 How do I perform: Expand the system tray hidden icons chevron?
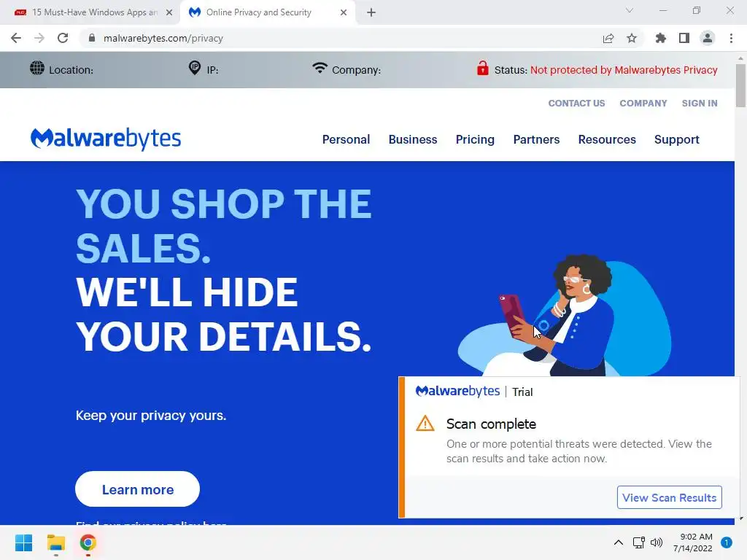coord(619,542)
